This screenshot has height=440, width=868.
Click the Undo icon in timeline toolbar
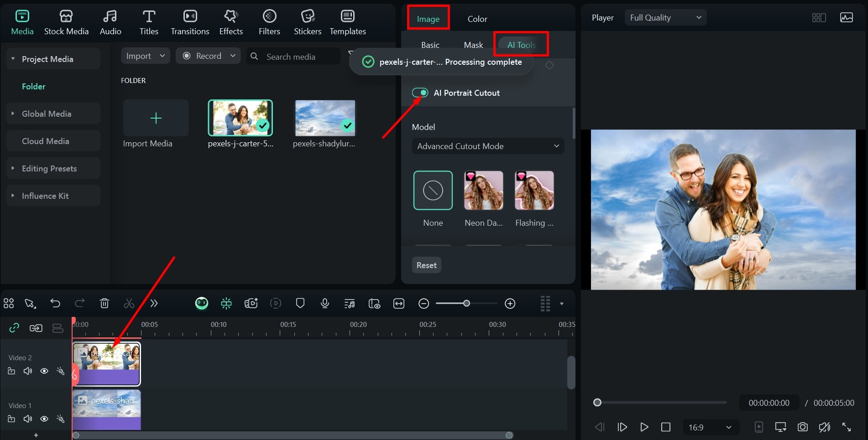tap(55, 303)
